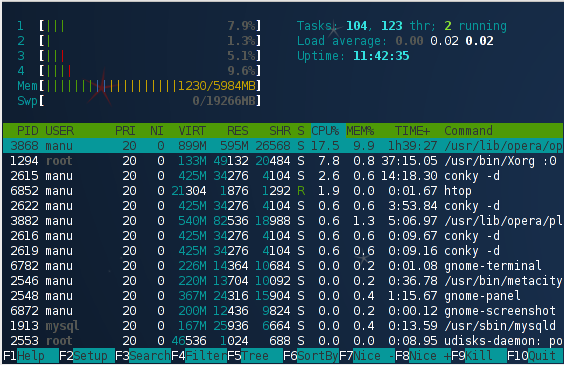Click the MEM% column header
This screenshot has width=564, height=365.
(360, 131)
